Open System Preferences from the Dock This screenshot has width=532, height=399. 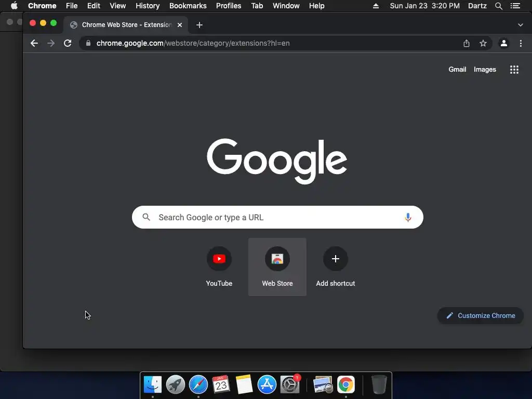pyautogui.click(x=290, y=384)
